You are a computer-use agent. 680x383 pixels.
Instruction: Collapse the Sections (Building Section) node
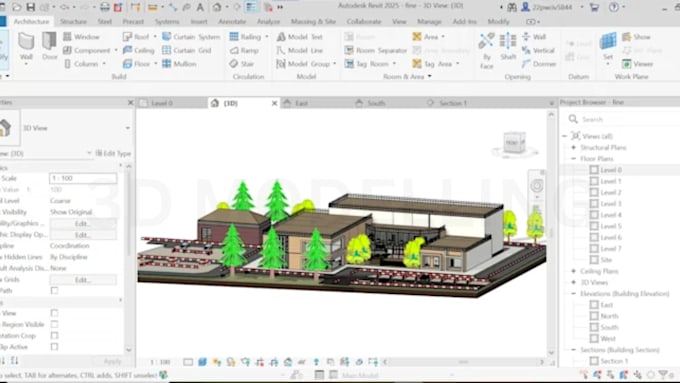pos(573,350)
